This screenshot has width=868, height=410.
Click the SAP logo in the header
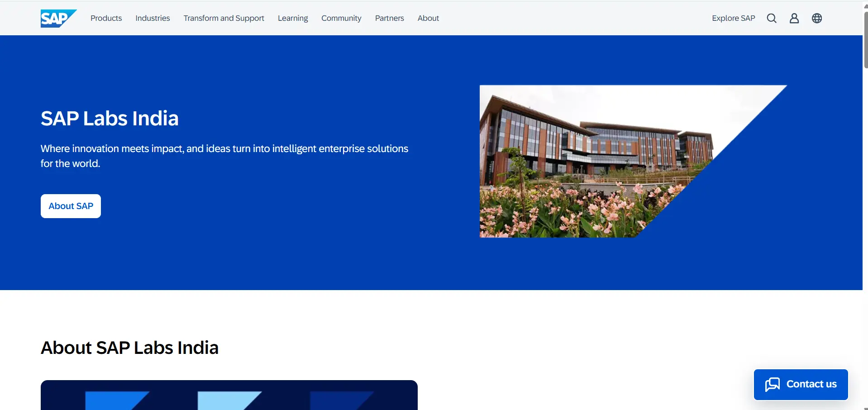click(x=58, y=18)
